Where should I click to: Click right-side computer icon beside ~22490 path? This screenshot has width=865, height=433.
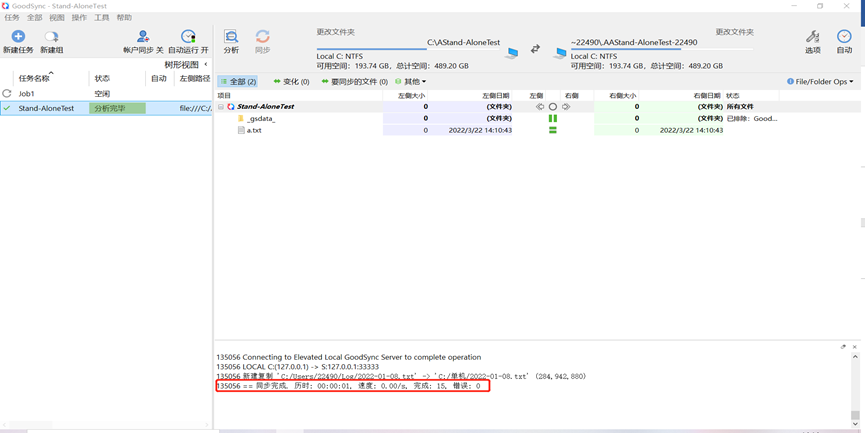pyautogui.click(x=560, y=53)
